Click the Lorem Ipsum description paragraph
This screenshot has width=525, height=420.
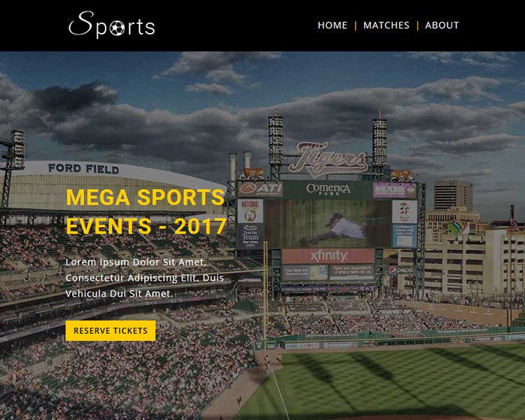tap(145, 278)
